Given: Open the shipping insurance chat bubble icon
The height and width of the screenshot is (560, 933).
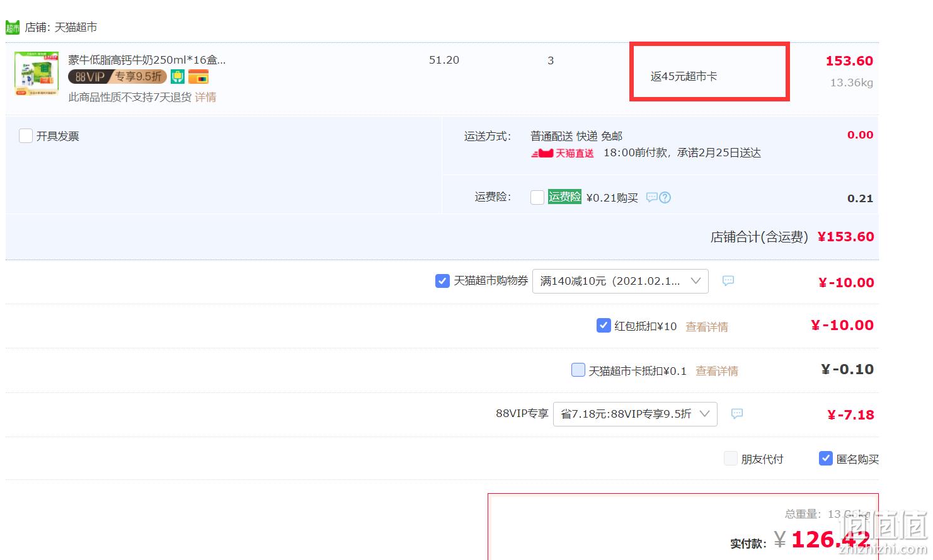Looking at the screenshot, I should point(652,197).
